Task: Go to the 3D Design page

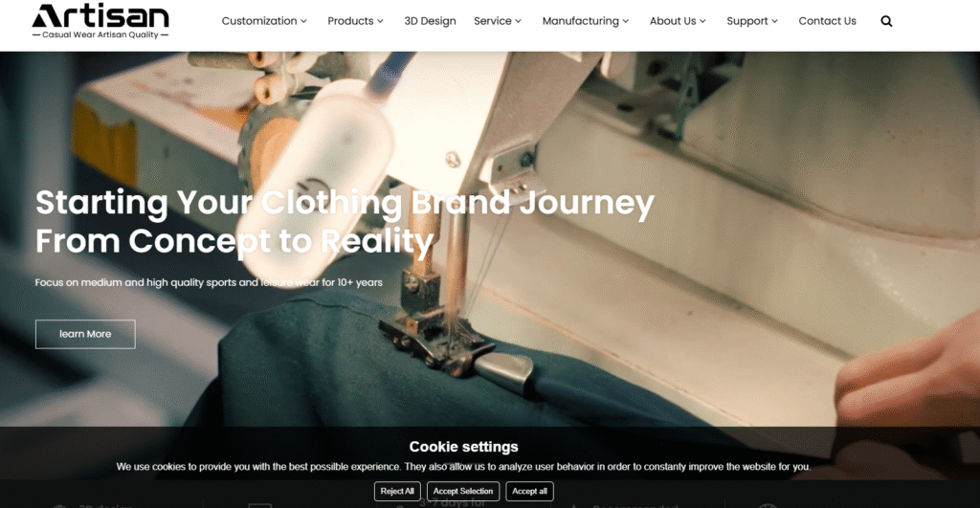Action: coord(430,21)
